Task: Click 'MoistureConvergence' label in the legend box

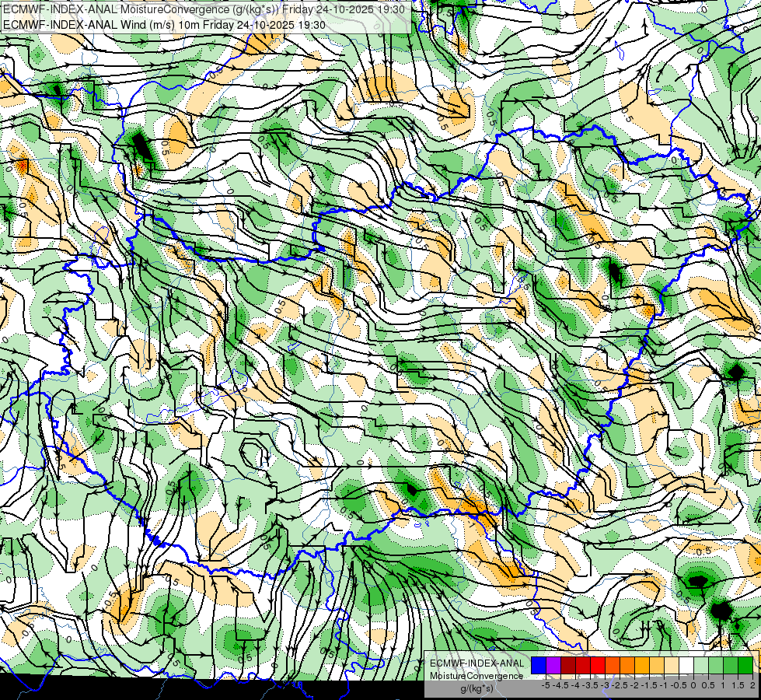Action: click(476, 676)
